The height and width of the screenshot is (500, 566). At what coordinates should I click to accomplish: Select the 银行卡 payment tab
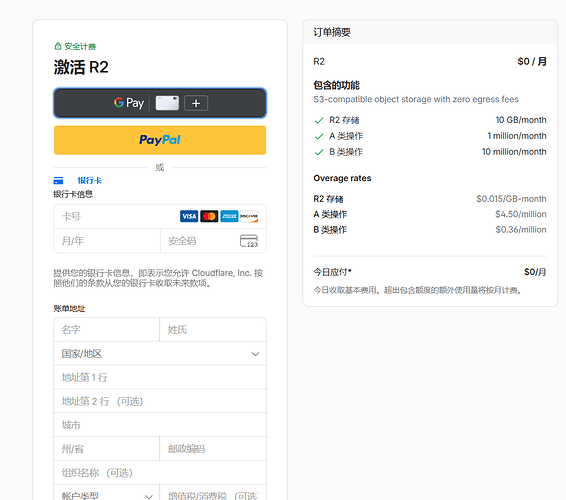click(90, 181)
